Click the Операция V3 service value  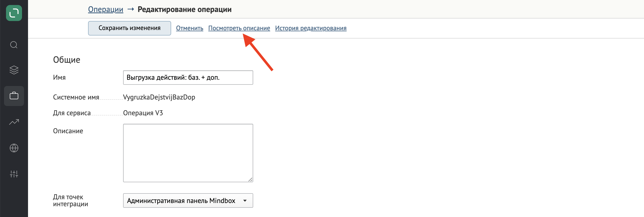pos(143,113)
